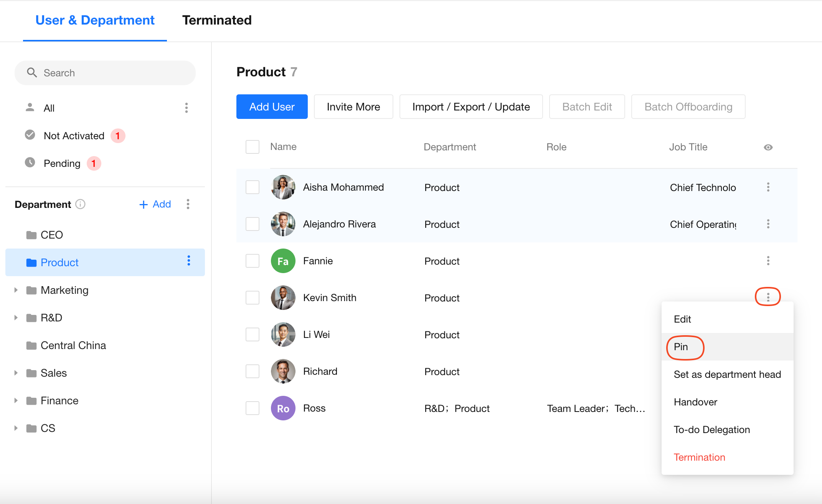
Task: Open Aisha Mohammed's row options menu
Action: (768, 187)
